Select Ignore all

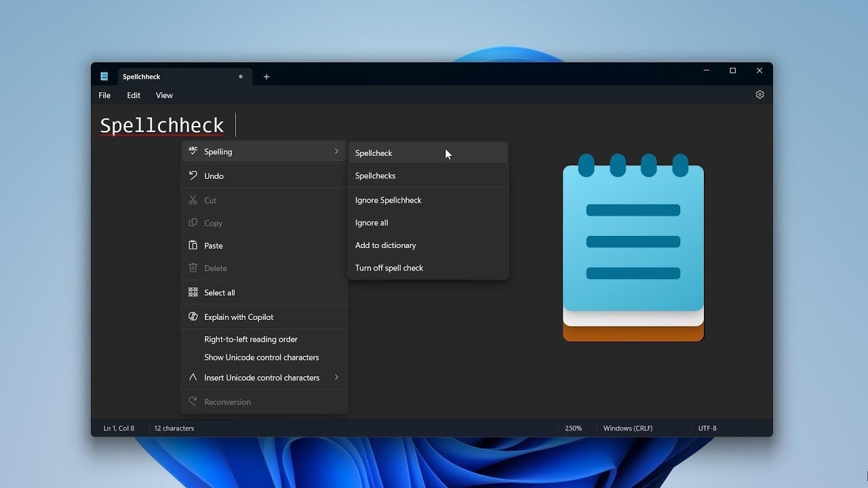(x=428, y=222)
